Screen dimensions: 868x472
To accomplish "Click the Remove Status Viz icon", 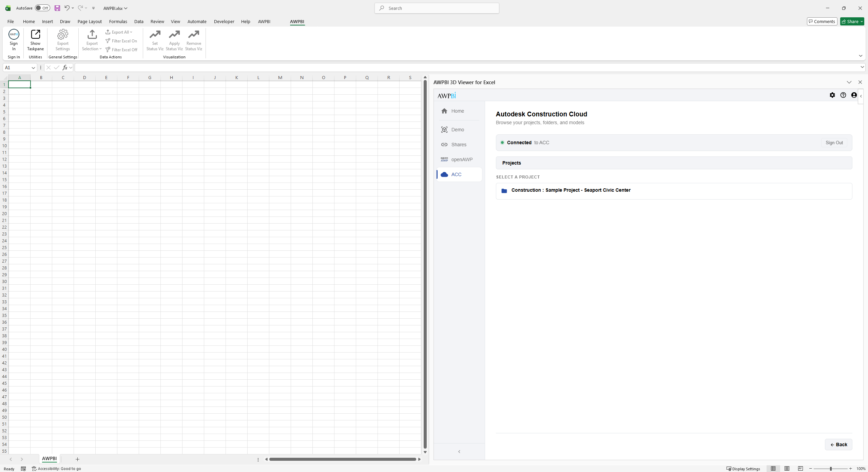I will 194,40.
